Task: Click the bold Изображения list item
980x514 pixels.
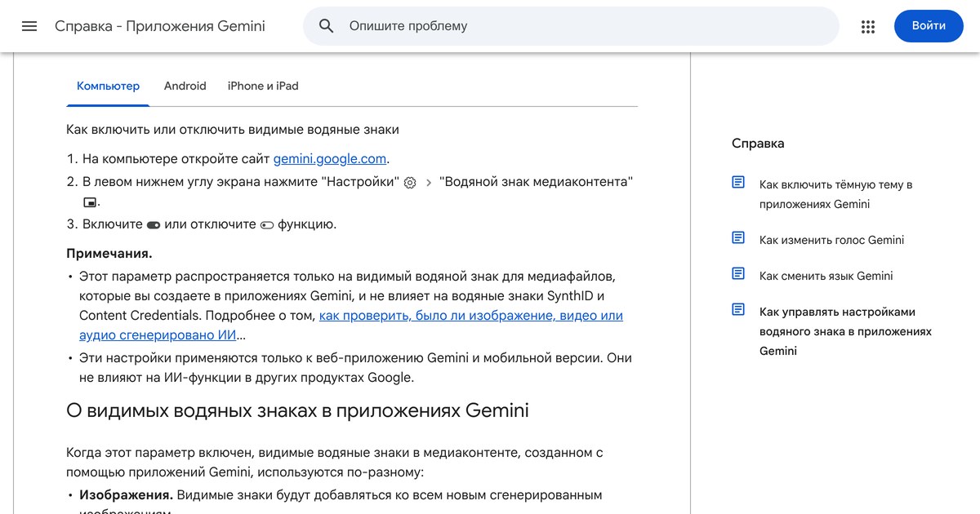Action: [126, 494]
